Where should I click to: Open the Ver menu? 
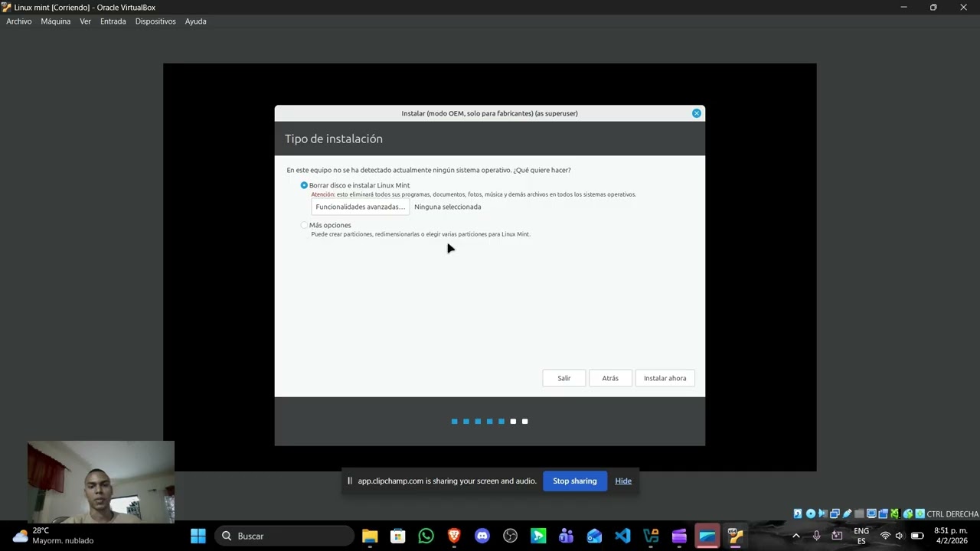pos(85,21)
